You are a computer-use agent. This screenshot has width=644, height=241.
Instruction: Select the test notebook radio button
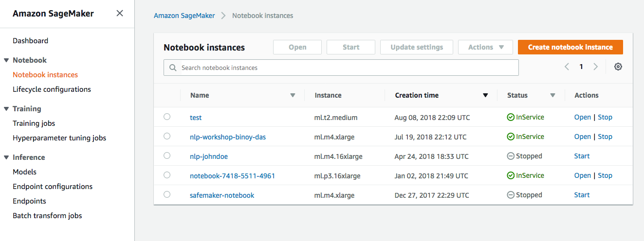167,117
